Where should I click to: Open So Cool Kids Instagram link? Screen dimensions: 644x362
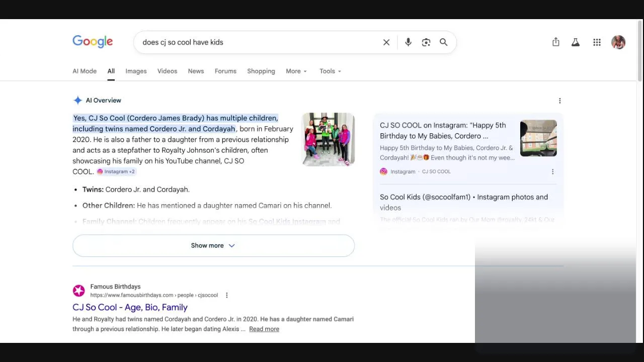coord(464,202)
